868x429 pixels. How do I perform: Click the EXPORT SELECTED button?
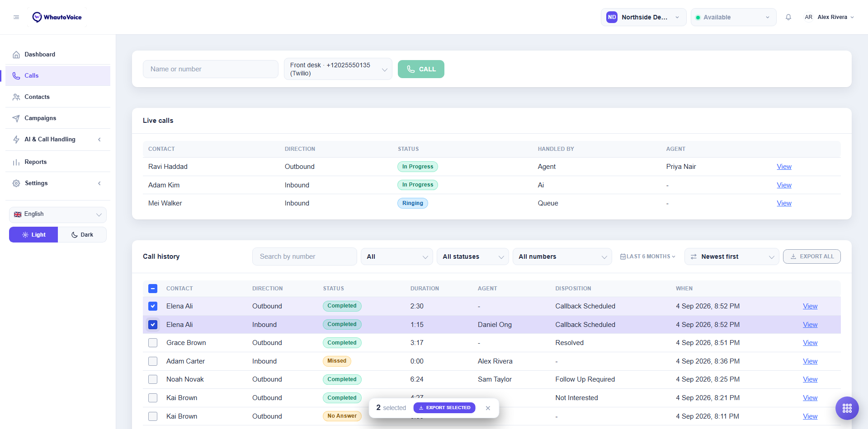point(444,408)
